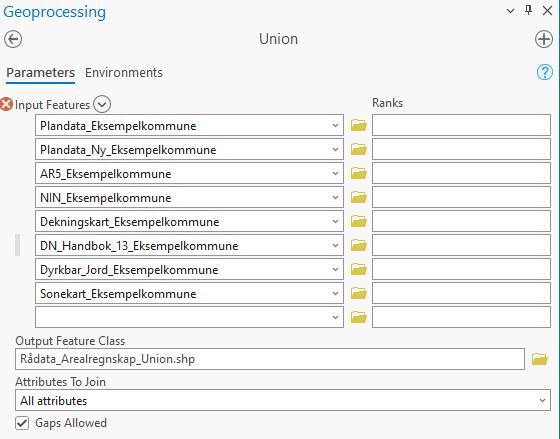The height and width of the screenshot is (439, 560).
Task: Click the drag handle beside DN_Handbok_13_Eksempelkommune
Action: [18, 245]
